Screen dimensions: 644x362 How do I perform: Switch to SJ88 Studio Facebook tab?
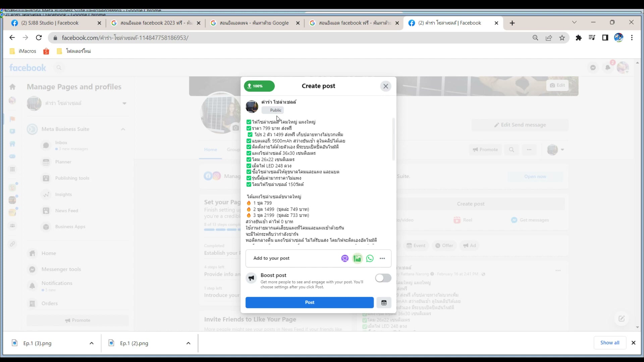pyautogui.click(x=50, y=23)
